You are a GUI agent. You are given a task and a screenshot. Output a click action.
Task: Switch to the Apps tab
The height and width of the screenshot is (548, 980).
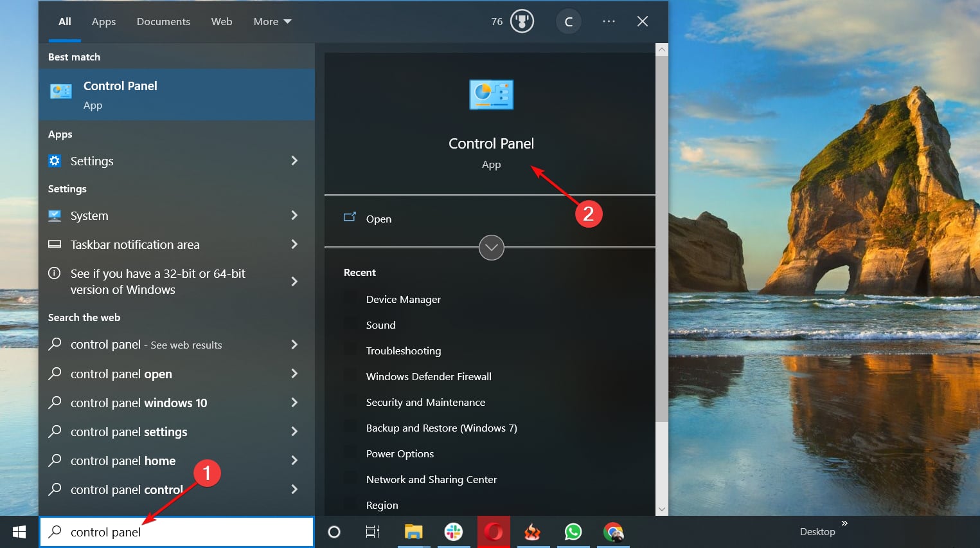(x=103, y=21)
